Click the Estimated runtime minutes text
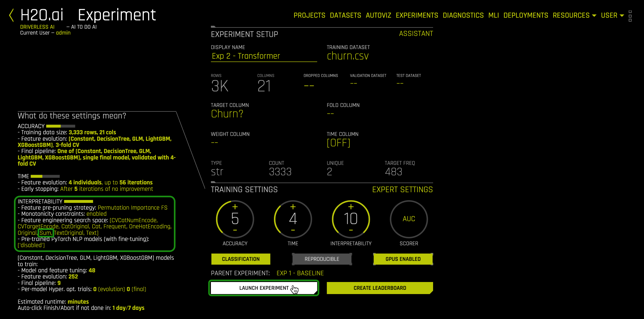644x319 pixels. [78, 302]
